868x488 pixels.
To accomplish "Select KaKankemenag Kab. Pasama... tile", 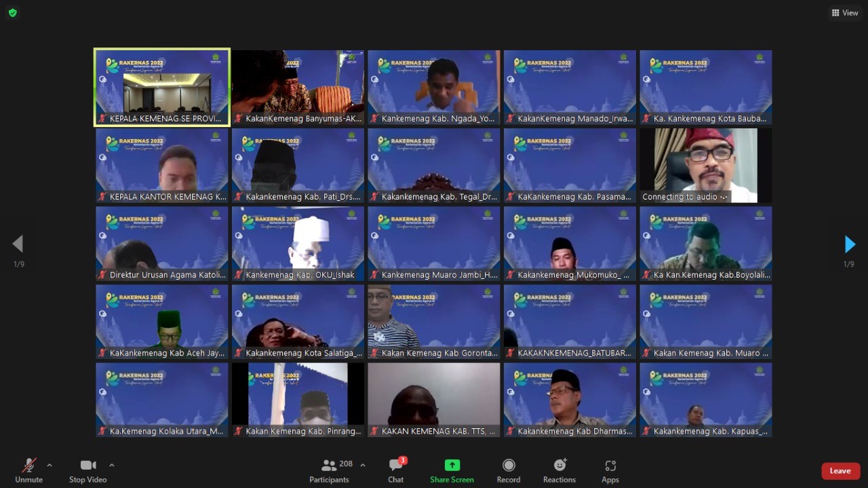I will pyautogui.click(x=570, y=166).
